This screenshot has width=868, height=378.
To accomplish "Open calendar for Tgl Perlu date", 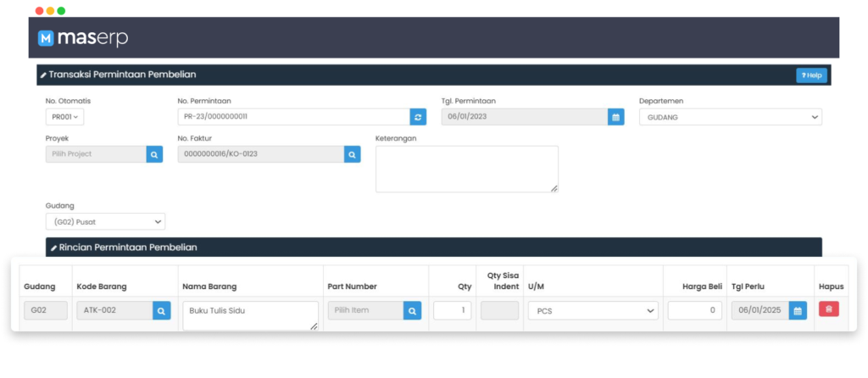I will pyautogui.click(x=798, y=310).
